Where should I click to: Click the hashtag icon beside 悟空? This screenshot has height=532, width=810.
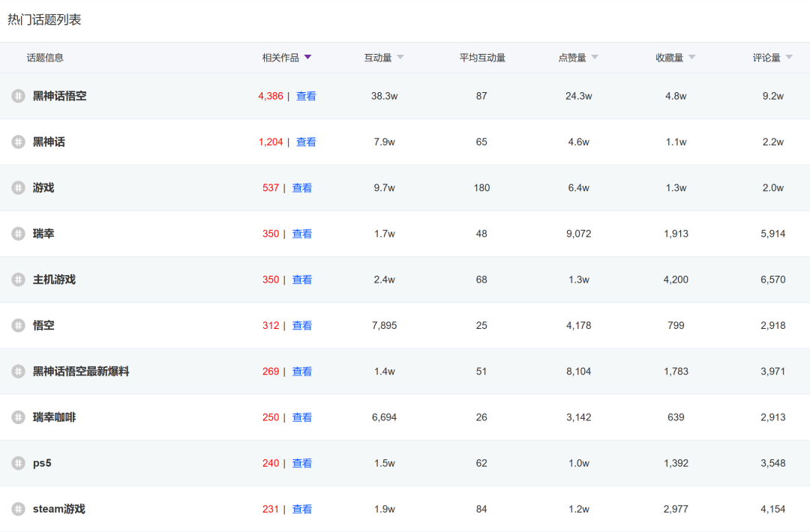[18, 325]
